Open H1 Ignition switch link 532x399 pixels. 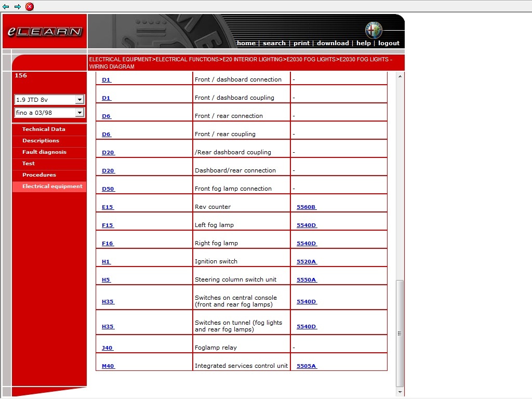(106, 262)
